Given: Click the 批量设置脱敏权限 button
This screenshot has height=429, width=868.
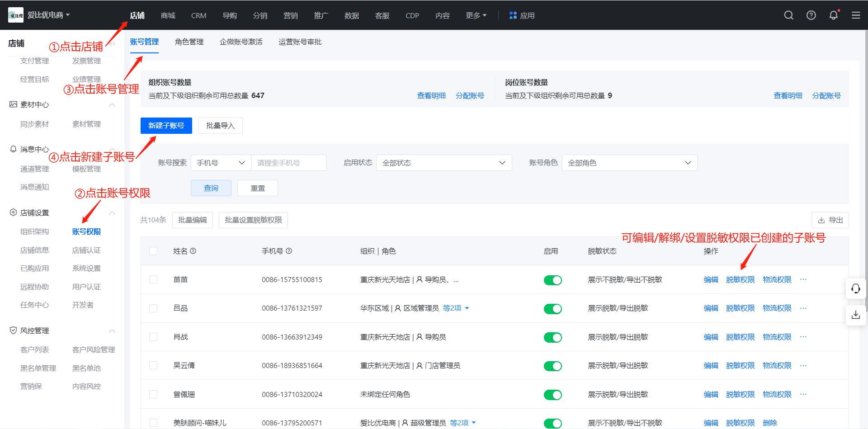Looking at the screenshot, I should (x=253, y=220).
